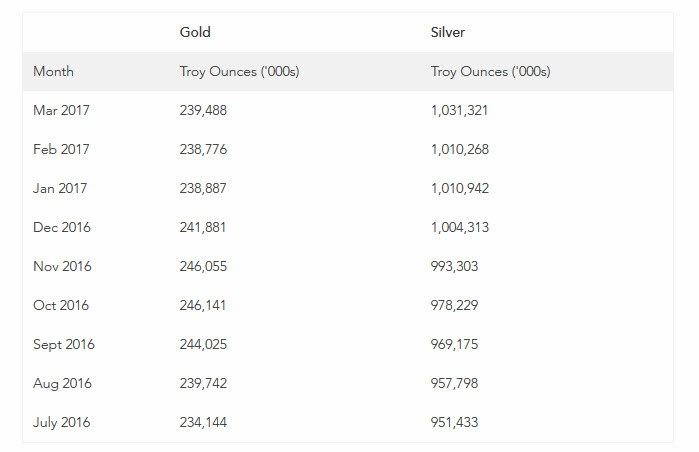Select the Oct 2016 row label
The height and width of the screenshot is (452, 699).
coord(61,305)
